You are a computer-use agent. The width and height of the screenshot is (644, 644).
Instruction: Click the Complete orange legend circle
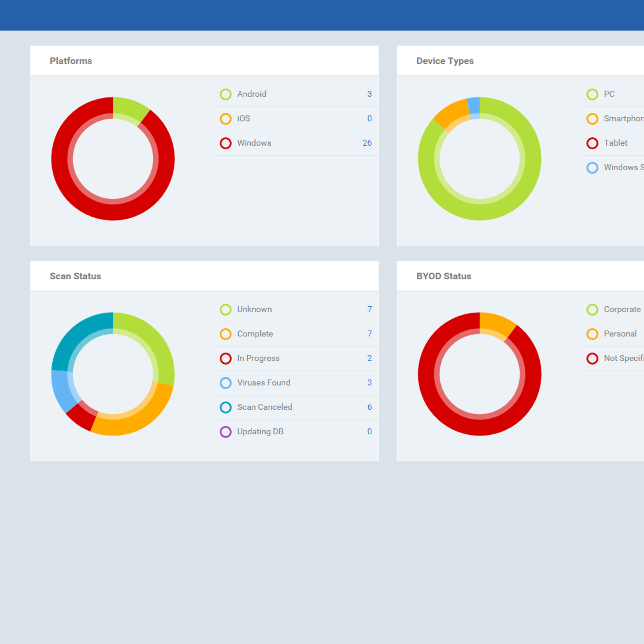[225, 334]
